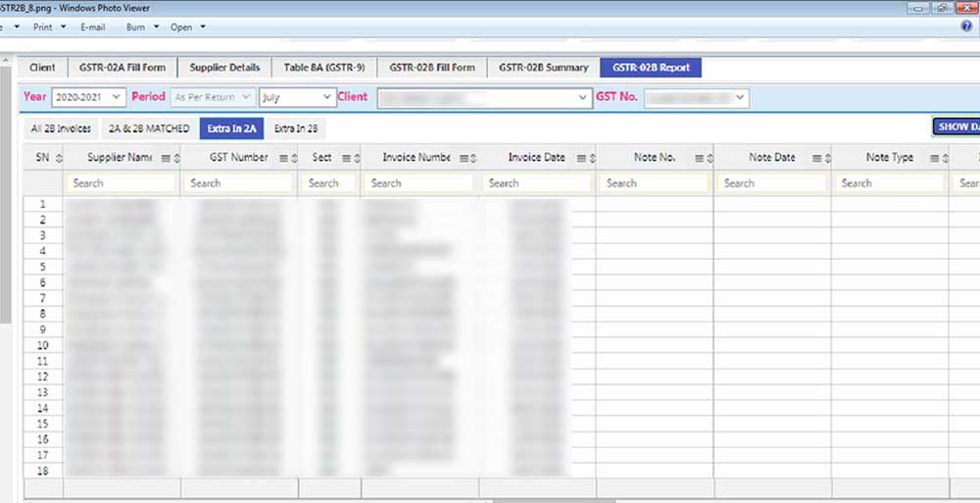Click the Supplier Name search field
This screenshot has width=980, height=503.
(x=122, y=183)
